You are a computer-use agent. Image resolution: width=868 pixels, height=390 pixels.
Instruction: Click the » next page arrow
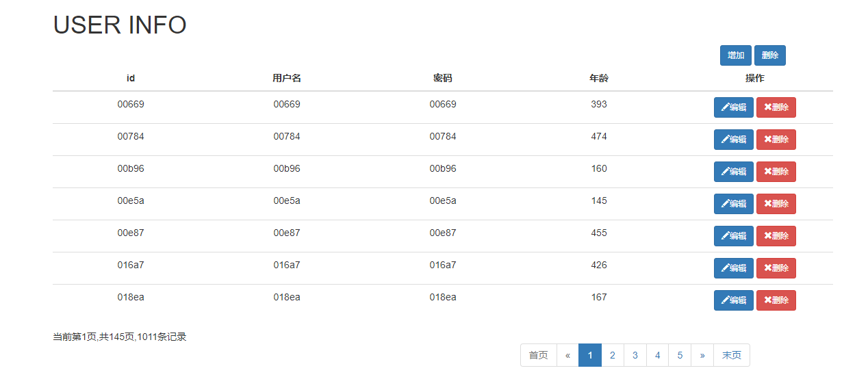(702, 355)
